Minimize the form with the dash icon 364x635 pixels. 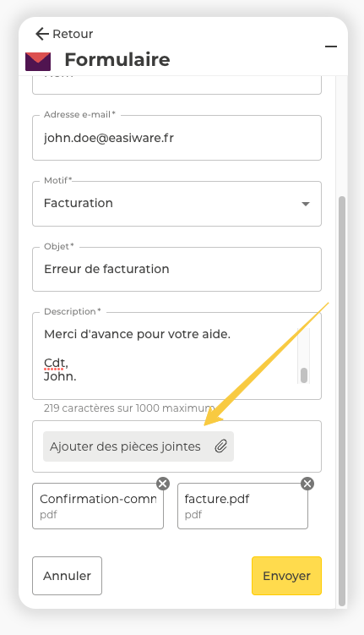click(x=331, y=47)
